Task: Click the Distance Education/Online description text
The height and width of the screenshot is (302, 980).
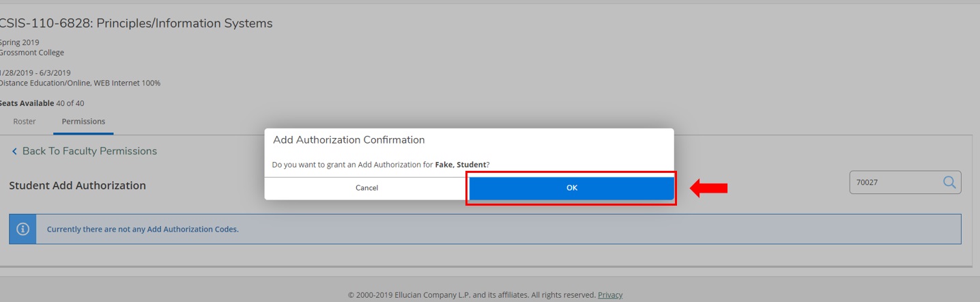Action: pyautogui.click(x=80, y=83)
